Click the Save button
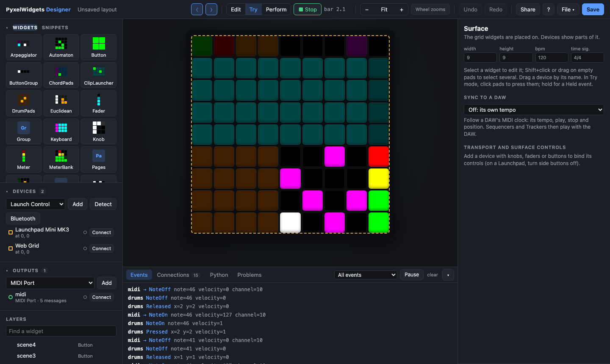 pos(593,9)
